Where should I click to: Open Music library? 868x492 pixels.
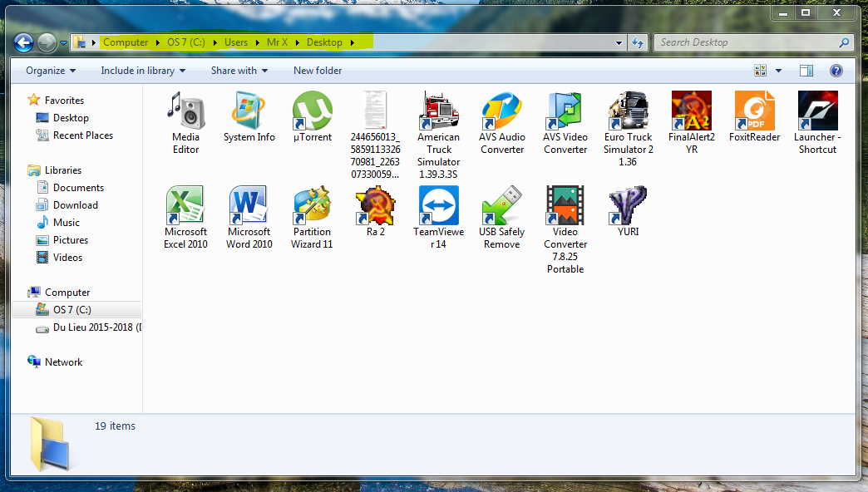point(58,223)
